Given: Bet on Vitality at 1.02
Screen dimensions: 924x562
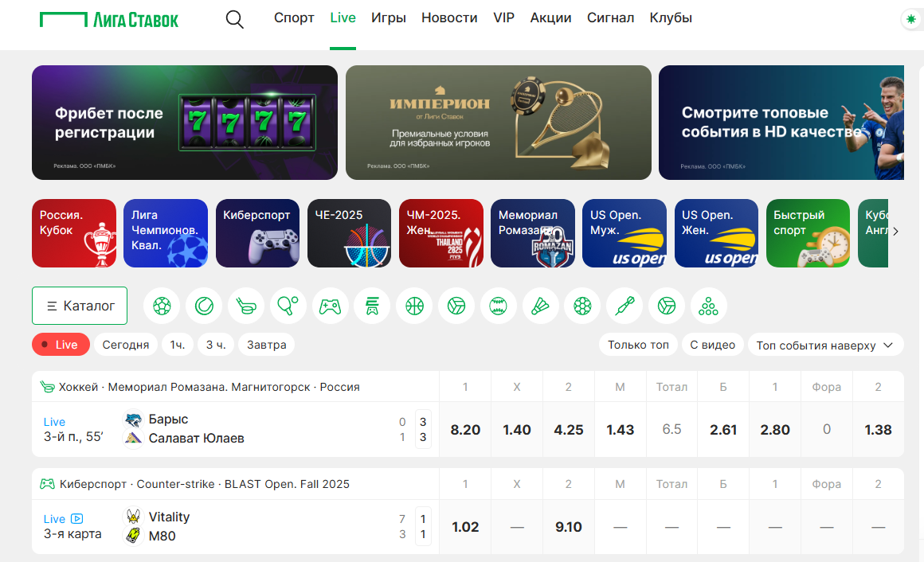Looking at the screenshot, I should (465, 527).
